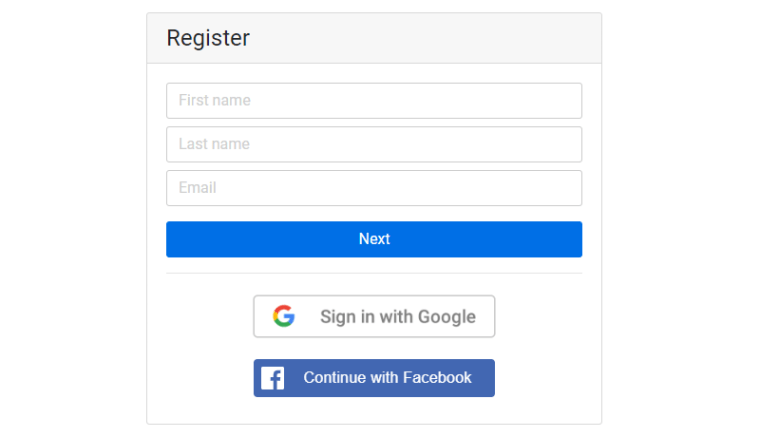Focus the First name input field
The image size is (760, 437).
[374, 101]
